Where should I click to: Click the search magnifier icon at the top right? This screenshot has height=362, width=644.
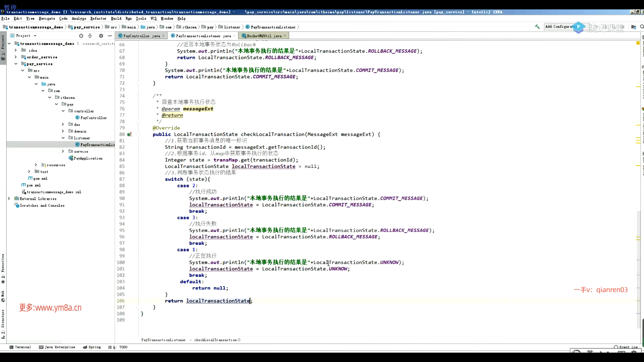pos(642,27)
